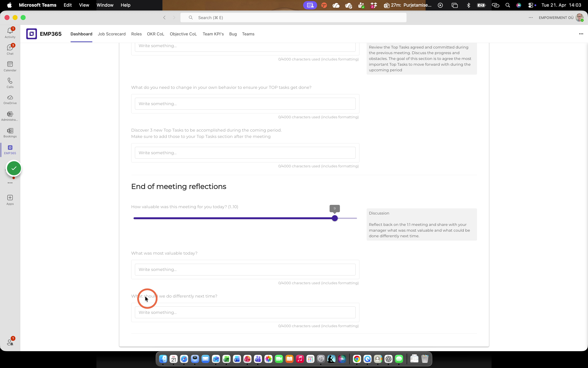
Task: Open the profile avatar menu
Action: pos(579,18)
